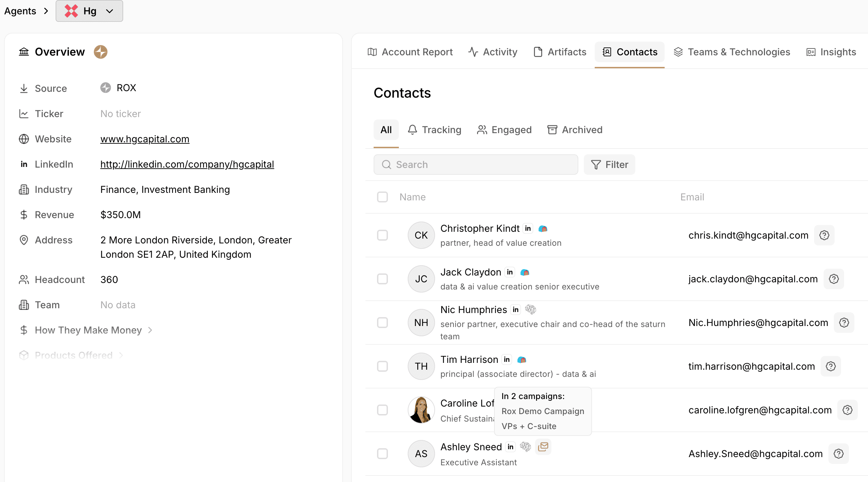The width and height of the screenshot is (868, 482).
Task: Click LinkedIn icon next to Tim Harrison
Action: [507, 359]
